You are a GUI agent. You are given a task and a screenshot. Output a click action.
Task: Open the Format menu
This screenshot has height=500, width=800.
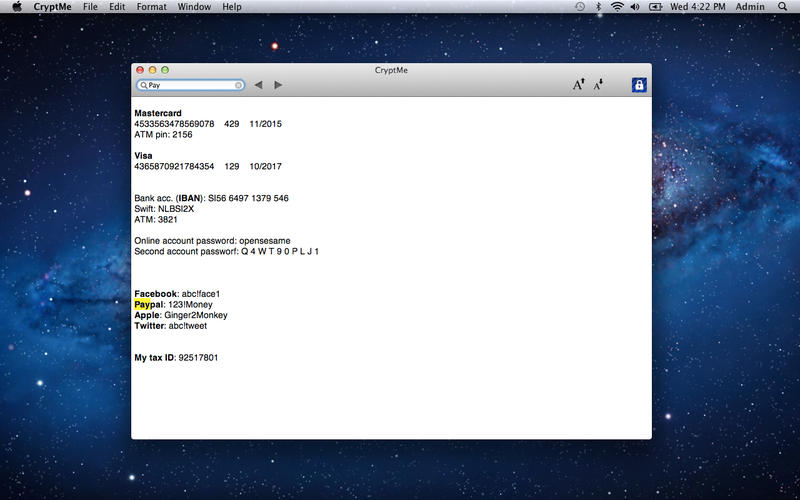152,7
